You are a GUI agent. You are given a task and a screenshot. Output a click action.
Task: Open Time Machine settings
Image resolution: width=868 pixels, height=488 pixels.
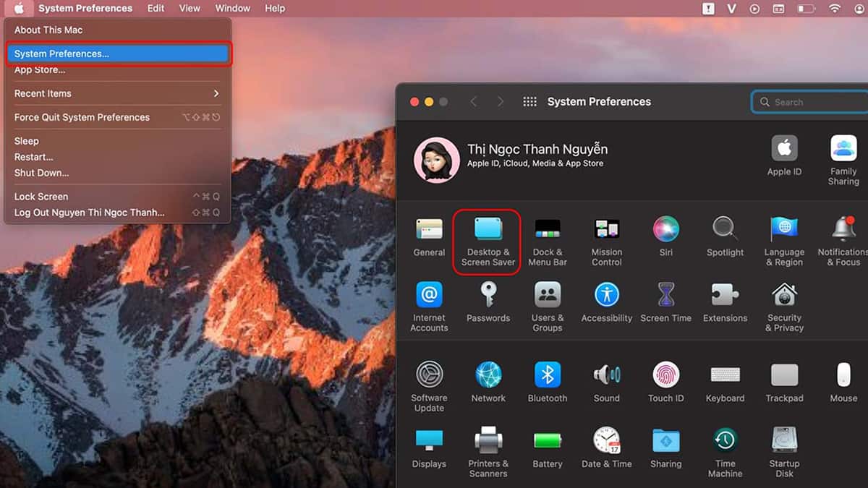[x=725, y=452]
